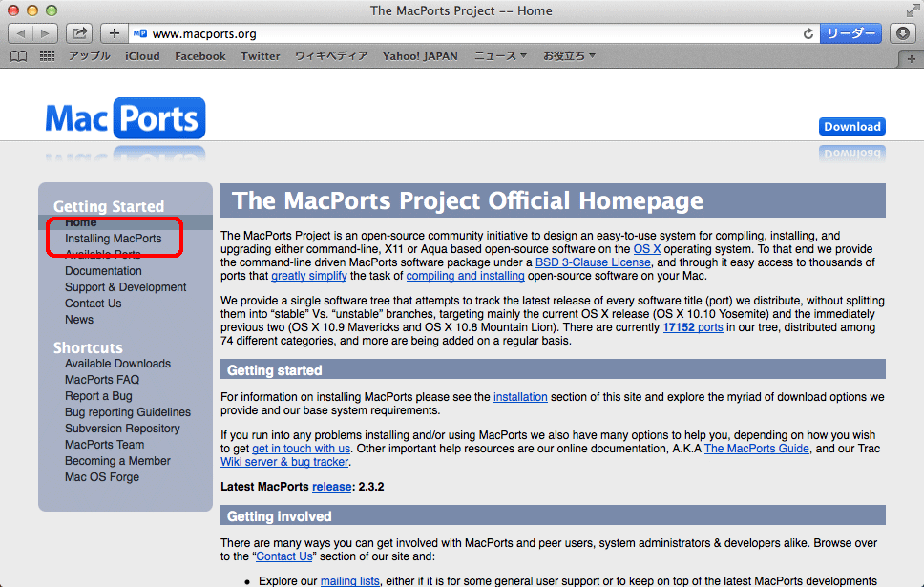This screenshot has height=587, width=924.
Task: Reload the page with the refresh icon
Action: point(808,33)
